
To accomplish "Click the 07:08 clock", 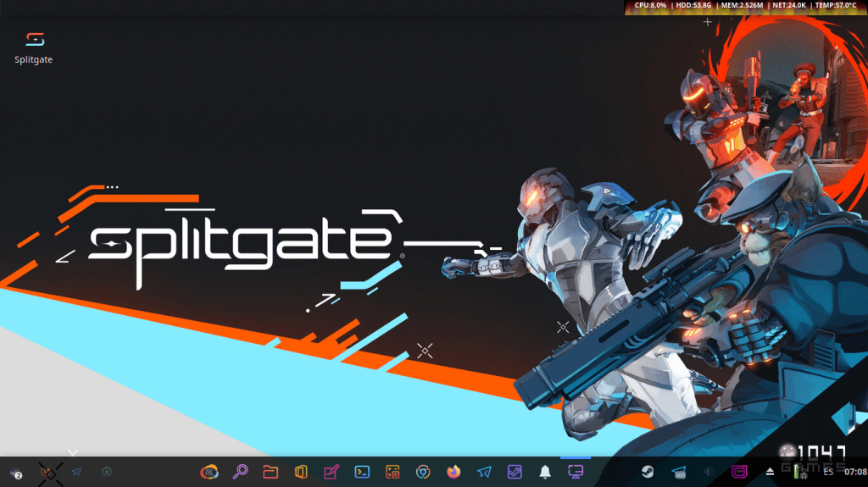I will (x=854, y=472).
